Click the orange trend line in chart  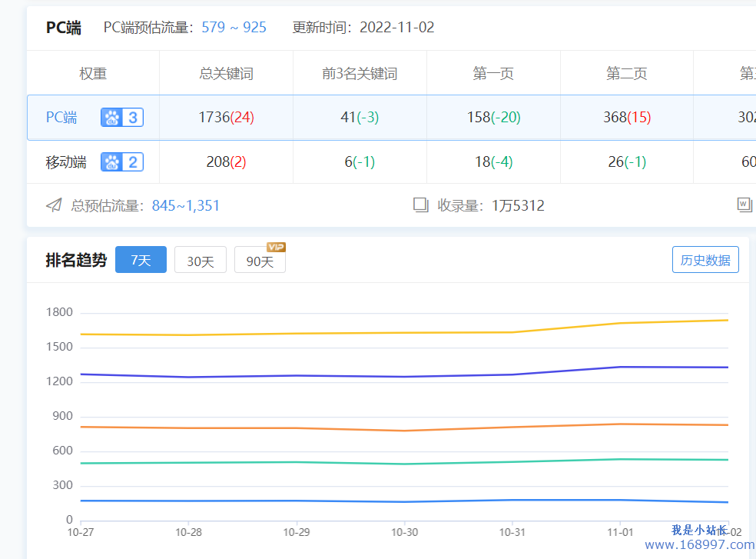404,430
